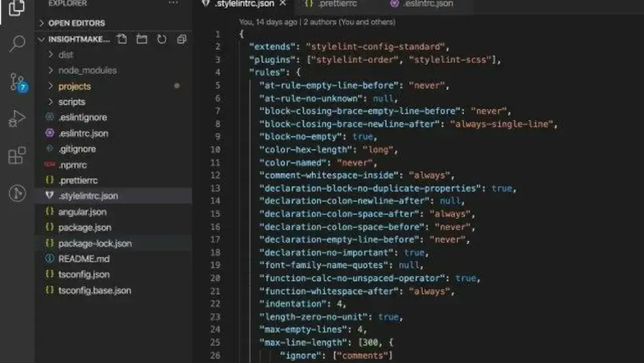
Task: Collapse all folders in explorer
Action: [x=181, y=39]
